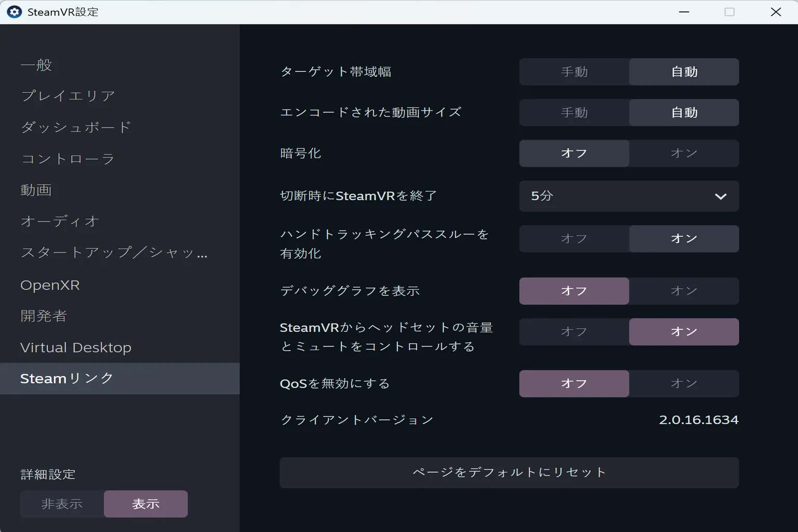Turn 暗号化 on
This screenshot has width=798, height=532.
(x=684, y=153)
